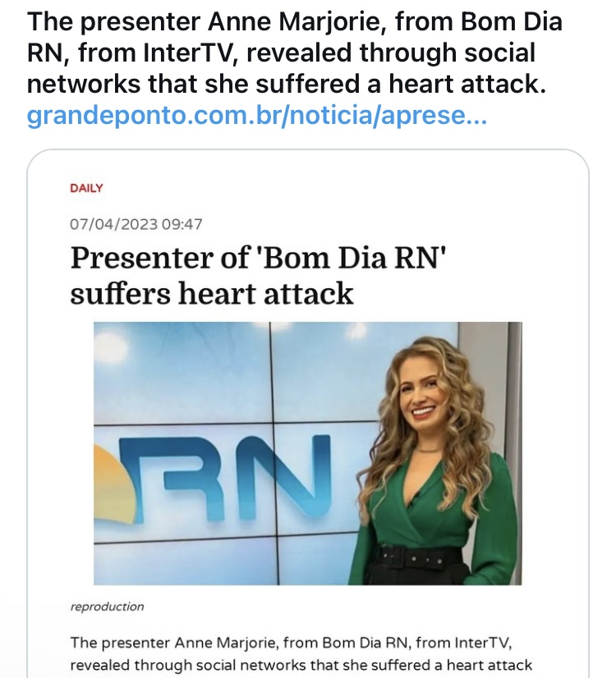
Task: Click the "reproduction" photo caption
Action: [107, 607]
